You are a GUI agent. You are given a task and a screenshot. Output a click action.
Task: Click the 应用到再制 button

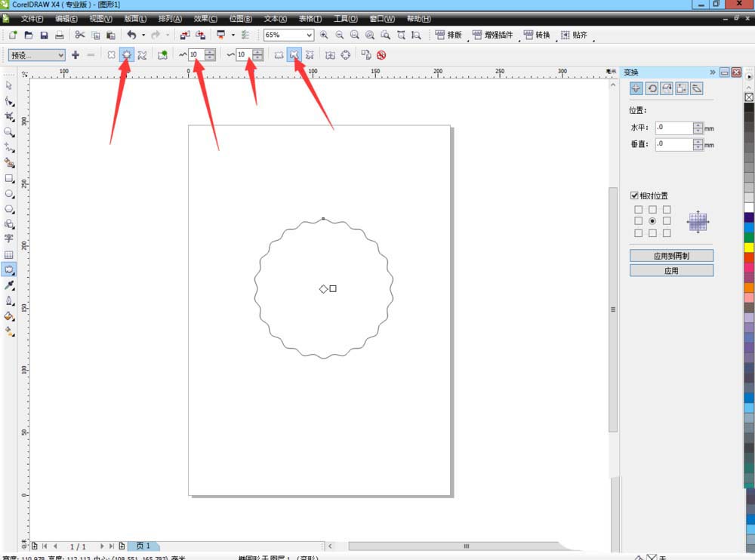[x=671, y=256]
